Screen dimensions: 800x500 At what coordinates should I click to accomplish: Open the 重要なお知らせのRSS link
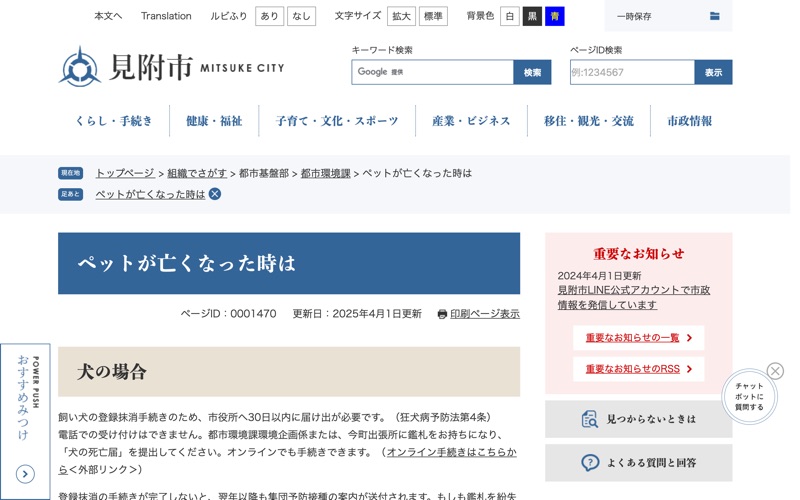pos(633,369)
